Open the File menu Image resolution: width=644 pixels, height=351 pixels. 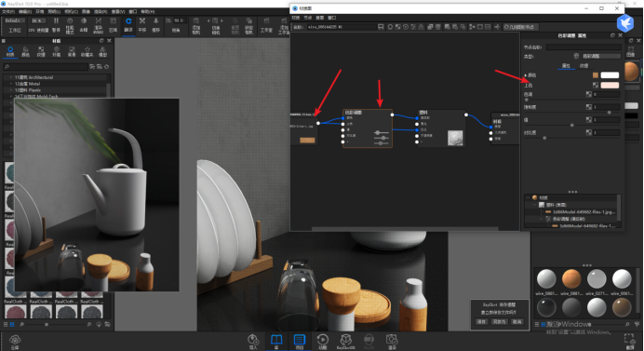(8, 11)
